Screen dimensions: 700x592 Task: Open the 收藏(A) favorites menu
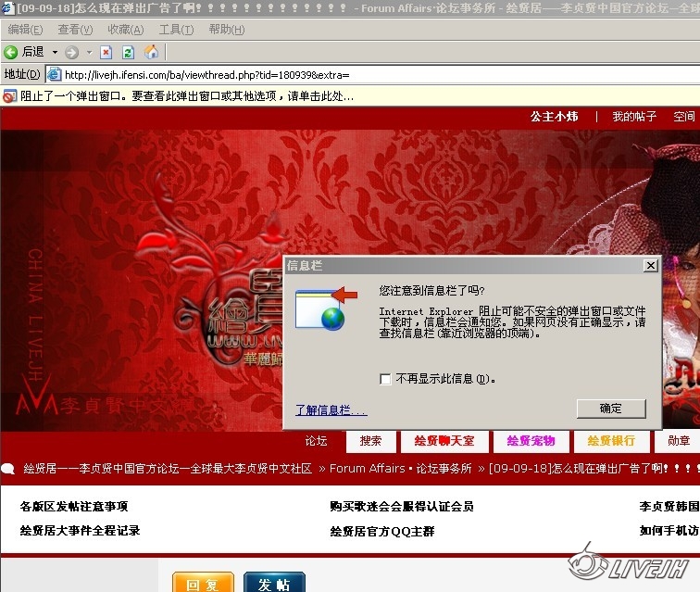tap(126, 30)
